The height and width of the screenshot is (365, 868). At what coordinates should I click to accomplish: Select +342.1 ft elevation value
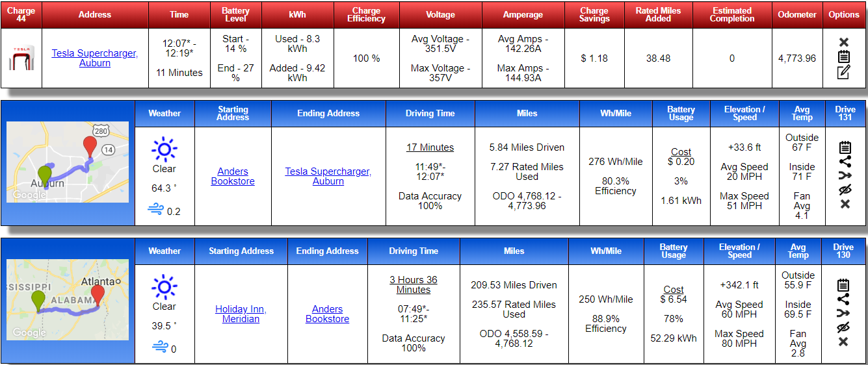739,285
